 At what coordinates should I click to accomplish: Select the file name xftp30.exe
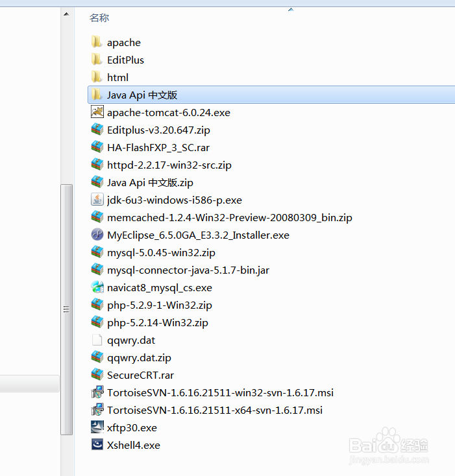[132, 428]
